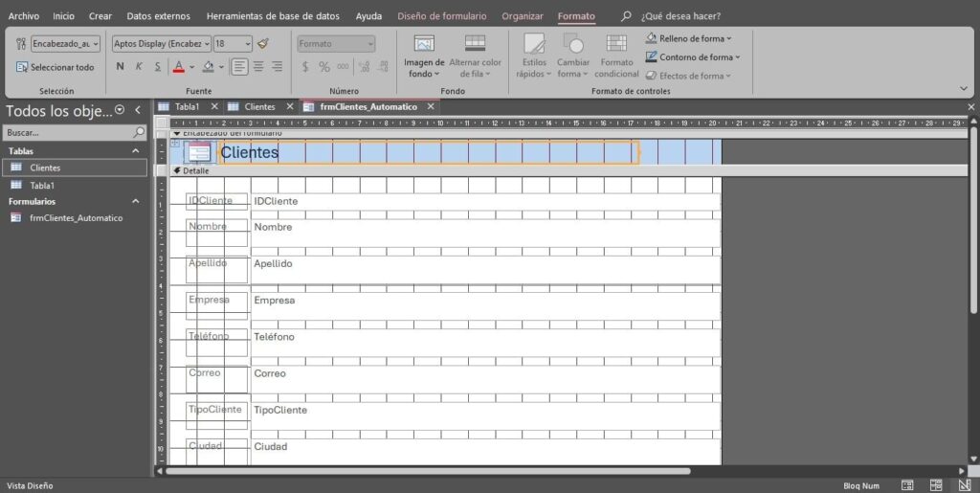Select the Clientes title label
The image size is (980, 493).
(x=429, y=152)
